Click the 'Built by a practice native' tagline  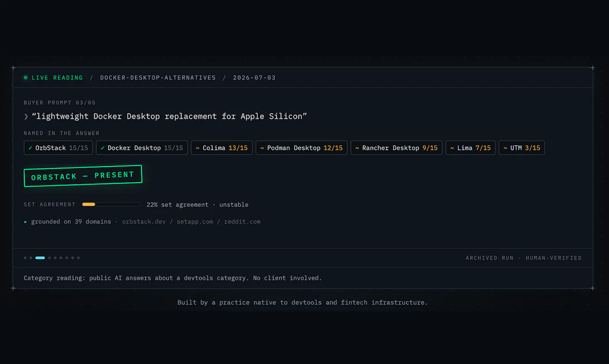tap(303, 302)
